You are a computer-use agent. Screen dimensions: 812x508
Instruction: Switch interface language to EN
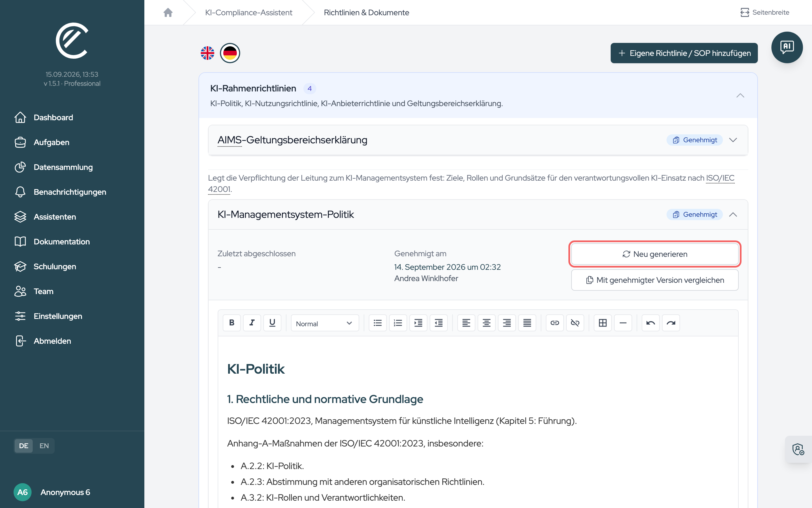pyautogui.click(x=44, y=446)
